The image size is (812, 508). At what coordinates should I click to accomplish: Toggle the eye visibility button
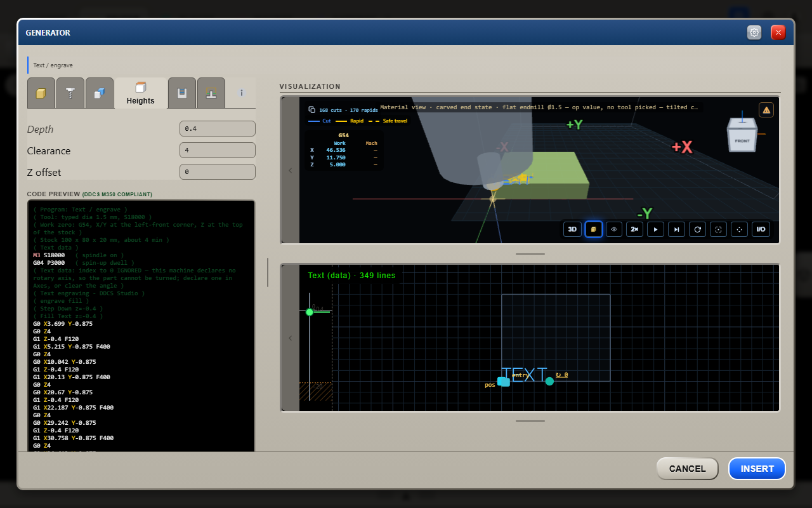(614, 229)
